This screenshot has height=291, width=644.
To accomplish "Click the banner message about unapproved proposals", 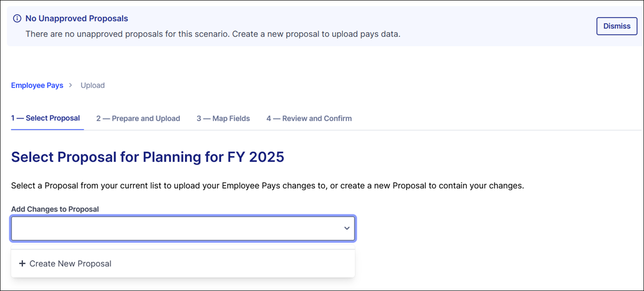I will coord(213,34).
